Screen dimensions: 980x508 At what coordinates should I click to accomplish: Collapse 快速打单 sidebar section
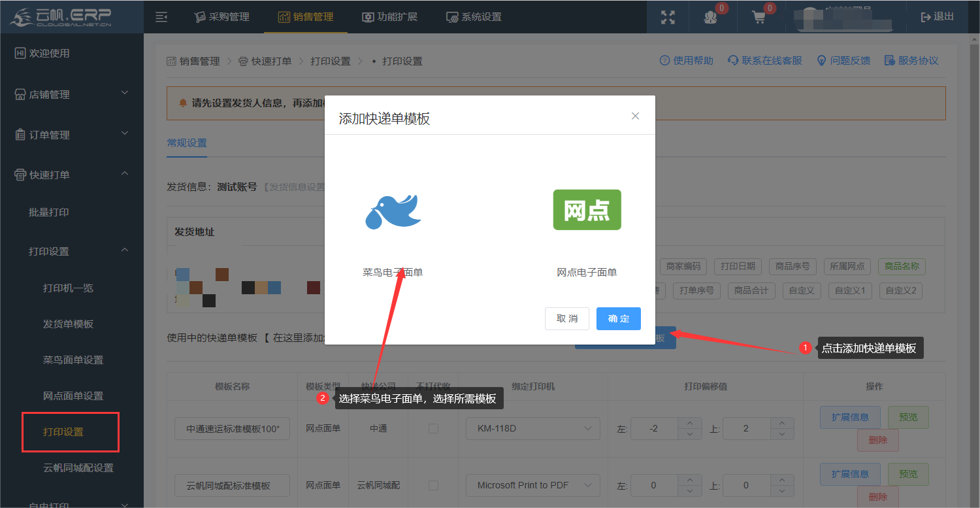tap(72, 175)
